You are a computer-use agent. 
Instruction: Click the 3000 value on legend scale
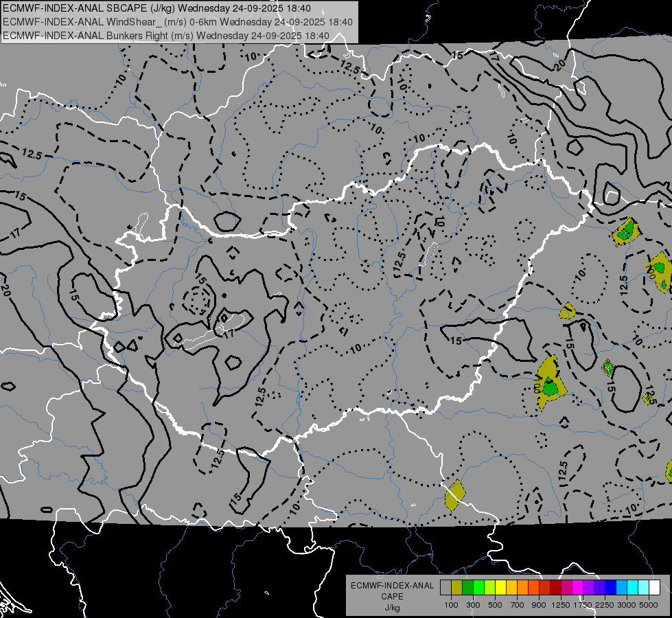point(627,605)
